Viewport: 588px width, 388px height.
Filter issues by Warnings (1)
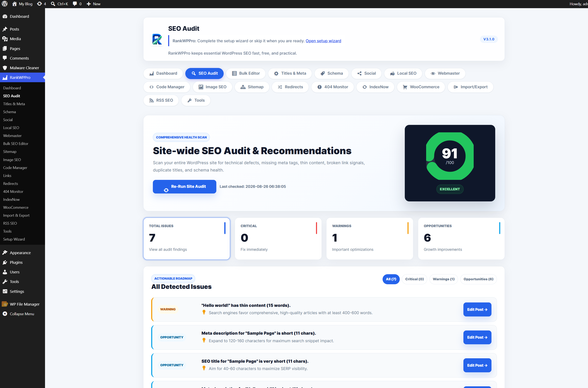point(443,279)
